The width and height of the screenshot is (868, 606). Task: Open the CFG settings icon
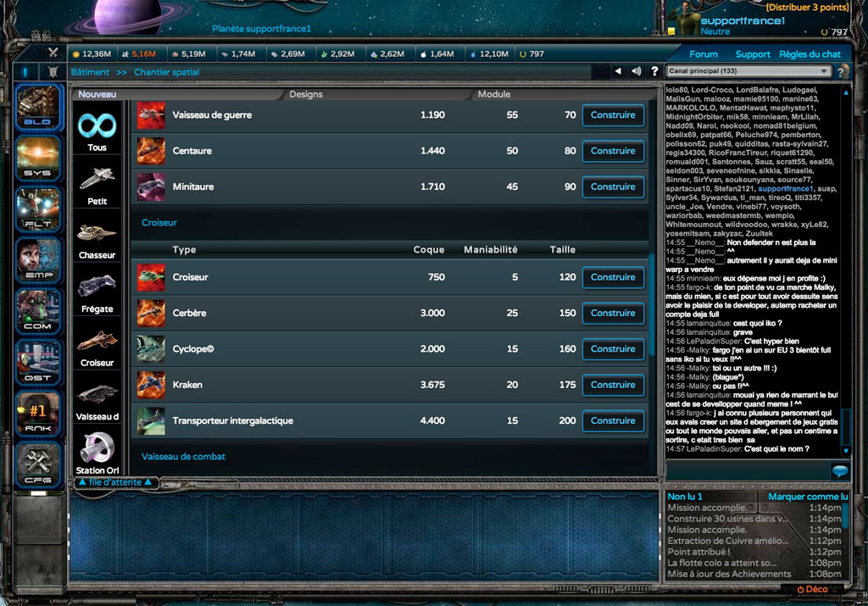point(37,464)
